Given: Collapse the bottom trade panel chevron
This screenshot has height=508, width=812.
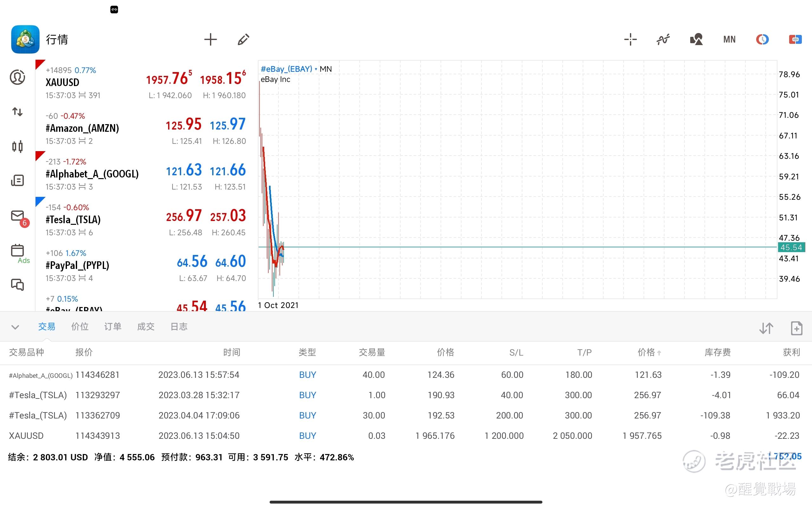Looking at the screenshot, I should (x=15, y=327).
